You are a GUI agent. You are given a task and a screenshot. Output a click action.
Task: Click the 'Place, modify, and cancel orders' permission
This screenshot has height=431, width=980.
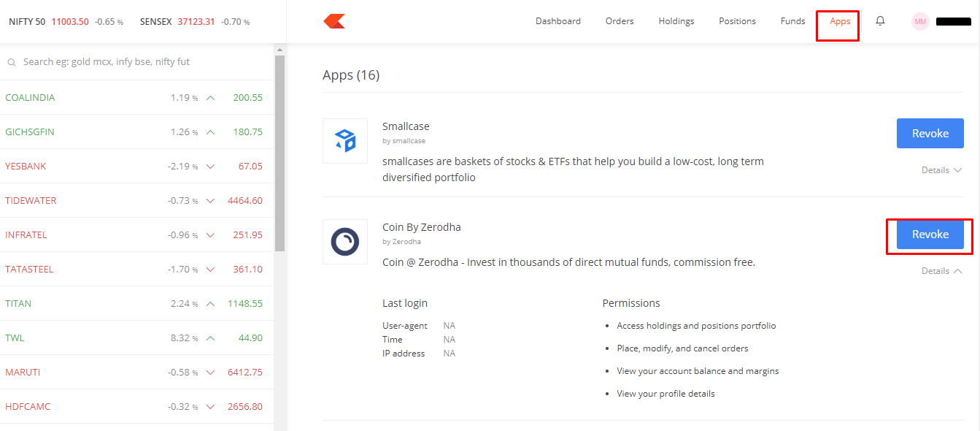(x=682, y=348)
